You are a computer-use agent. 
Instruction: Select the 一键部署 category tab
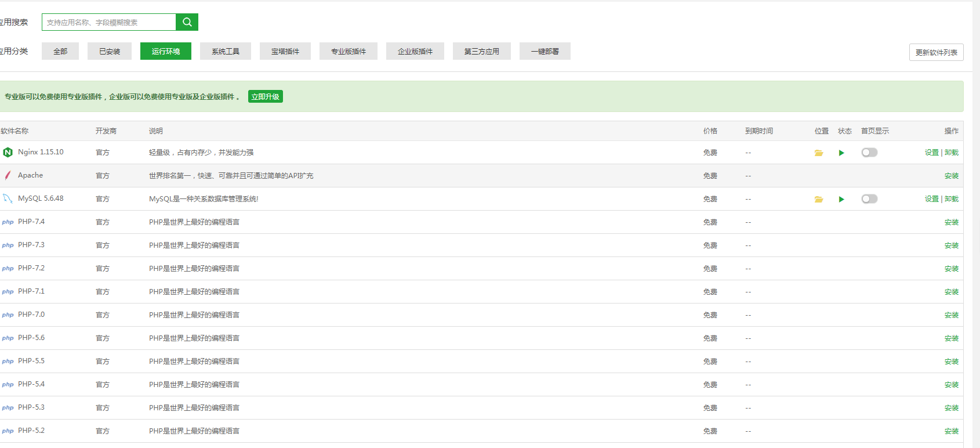545,51
